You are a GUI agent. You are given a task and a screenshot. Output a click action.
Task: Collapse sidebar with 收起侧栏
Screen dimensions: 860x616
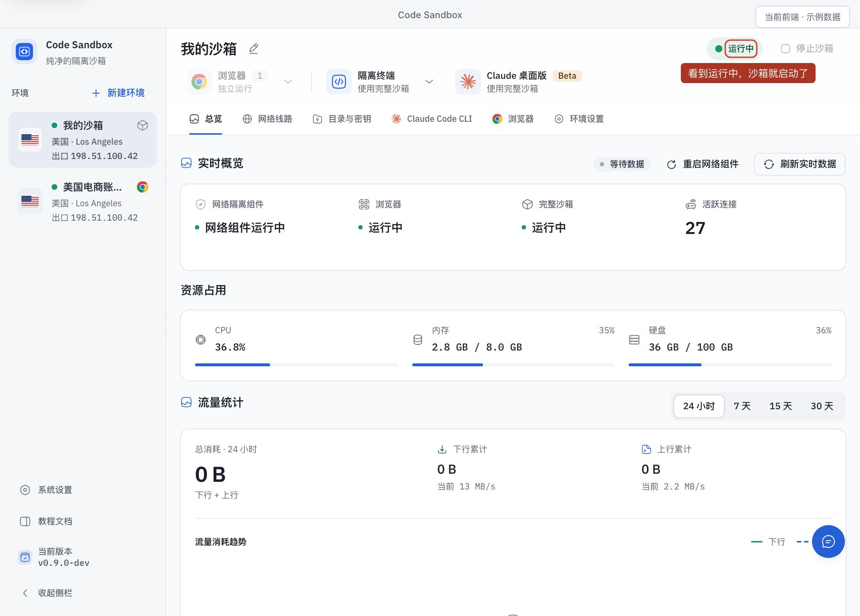pos(46,593)
